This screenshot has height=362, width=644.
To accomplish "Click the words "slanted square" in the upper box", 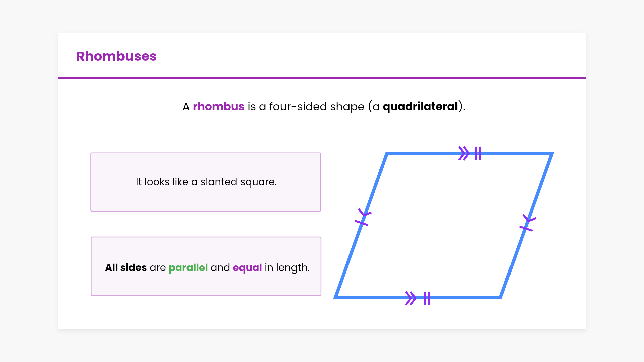I will point(238,182).
